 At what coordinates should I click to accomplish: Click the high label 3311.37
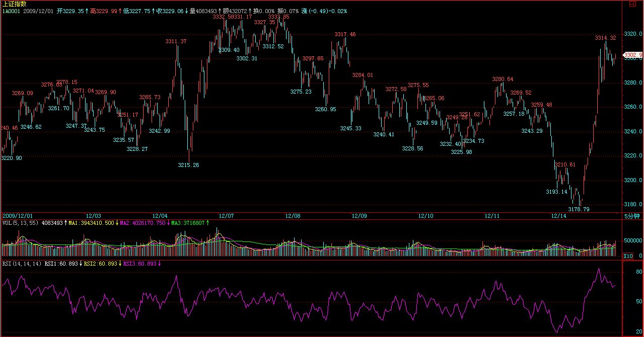[x=176, y=41]
